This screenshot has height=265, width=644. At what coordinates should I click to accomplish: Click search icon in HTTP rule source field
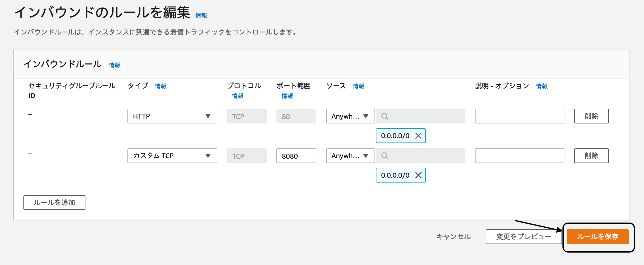385,116
